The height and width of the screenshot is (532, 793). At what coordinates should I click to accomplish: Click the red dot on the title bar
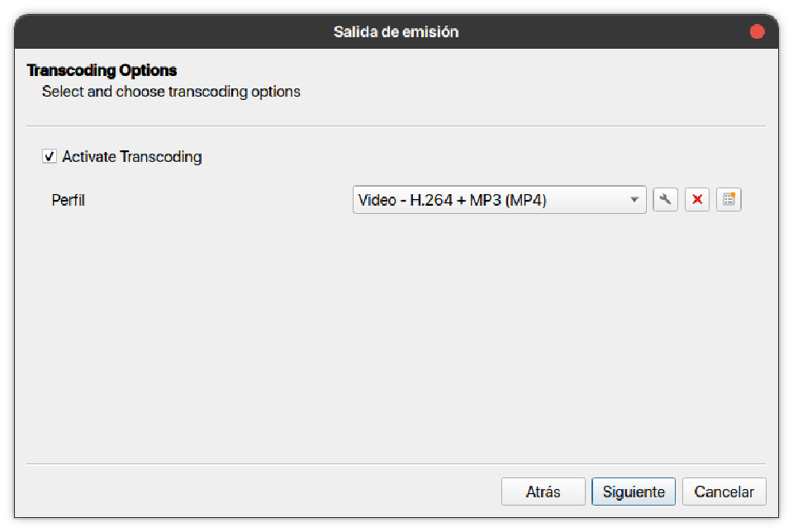tap(757, 31)
